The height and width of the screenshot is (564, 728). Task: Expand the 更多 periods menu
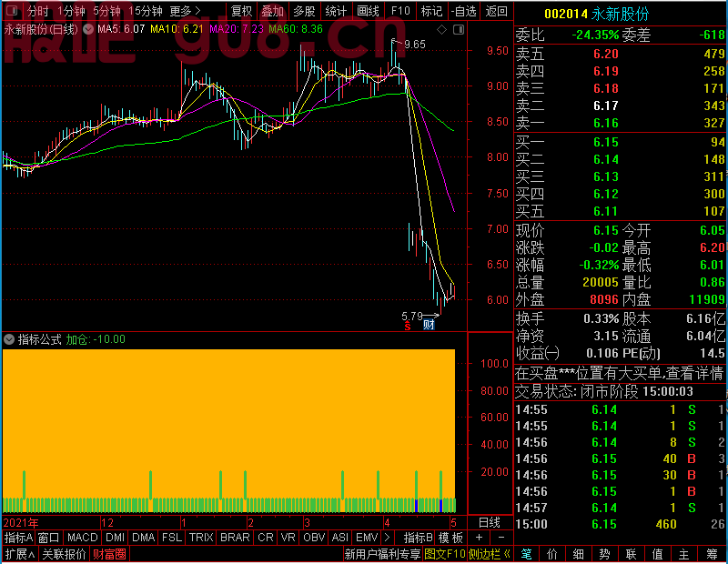[x=186, y=11]
